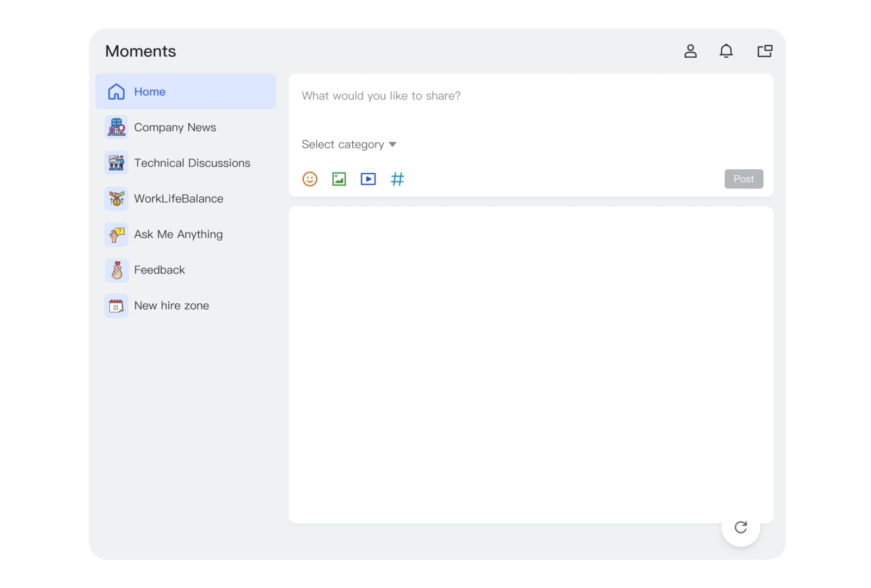Open the user profile icon
Screen dimensions: 871x588
[690, 51]
